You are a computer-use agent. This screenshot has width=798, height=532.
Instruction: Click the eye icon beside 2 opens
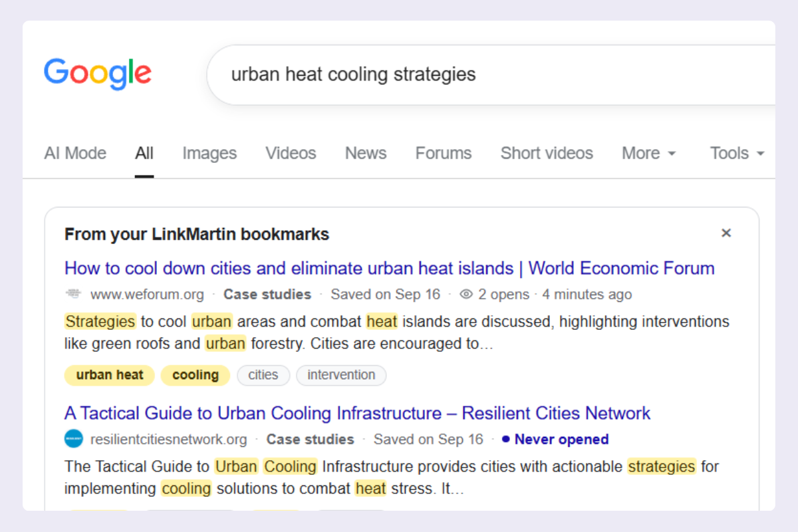coord(466,294)
